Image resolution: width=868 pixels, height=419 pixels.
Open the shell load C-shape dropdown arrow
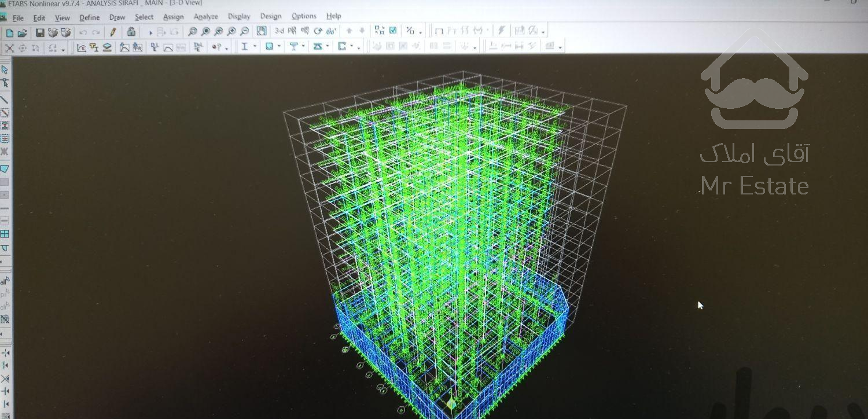(x=352, y=47)
